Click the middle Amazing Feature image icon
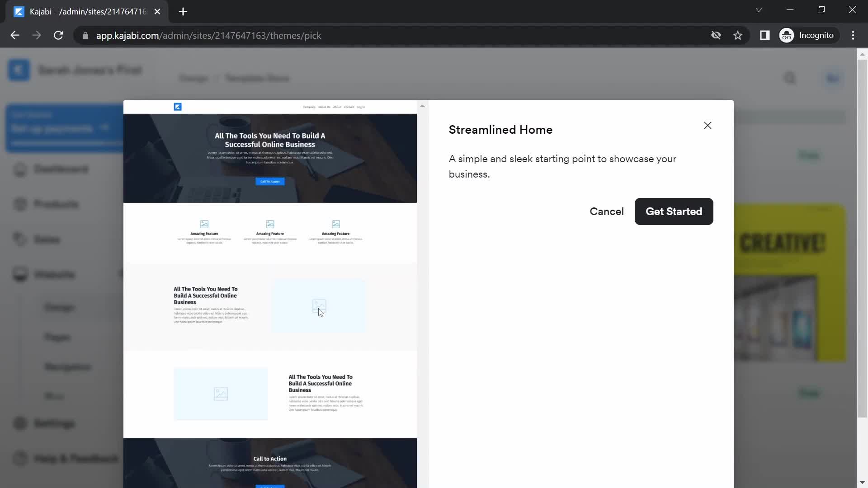The image size is (868, 488). pos(270,224)
